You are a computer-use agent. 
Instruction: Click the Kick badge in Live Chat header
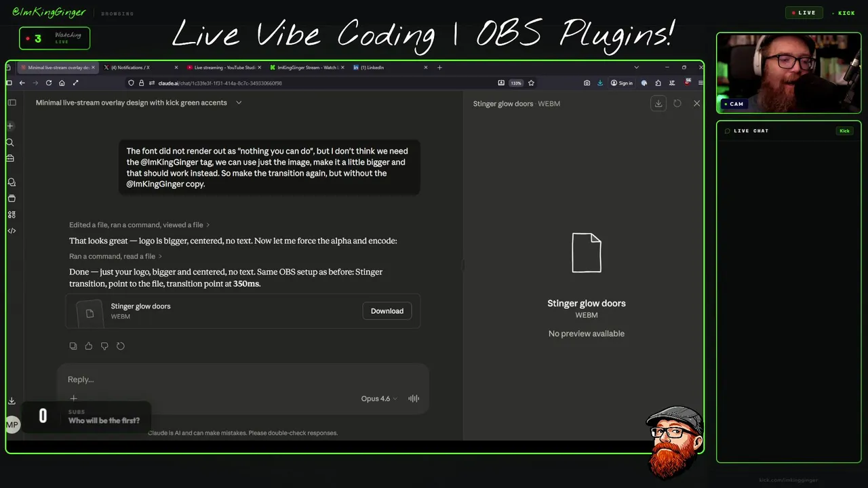pyautogui.click(x=844, y=131)
